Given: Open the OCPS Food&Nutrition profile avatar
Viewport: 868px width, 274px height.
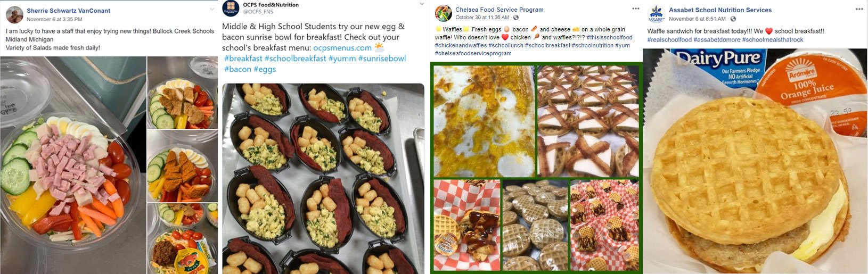Looking at the screenshot, I should tap(231, 9).
